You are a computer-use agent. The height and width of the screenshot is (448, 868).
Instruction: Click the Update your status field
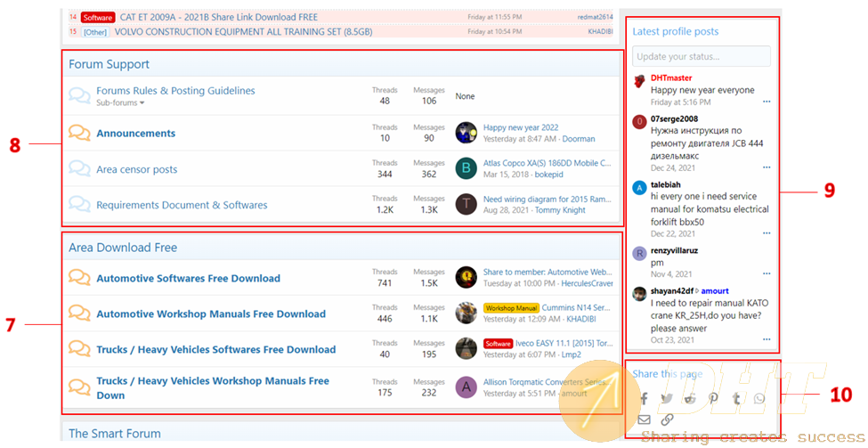(x=702, y=56)
